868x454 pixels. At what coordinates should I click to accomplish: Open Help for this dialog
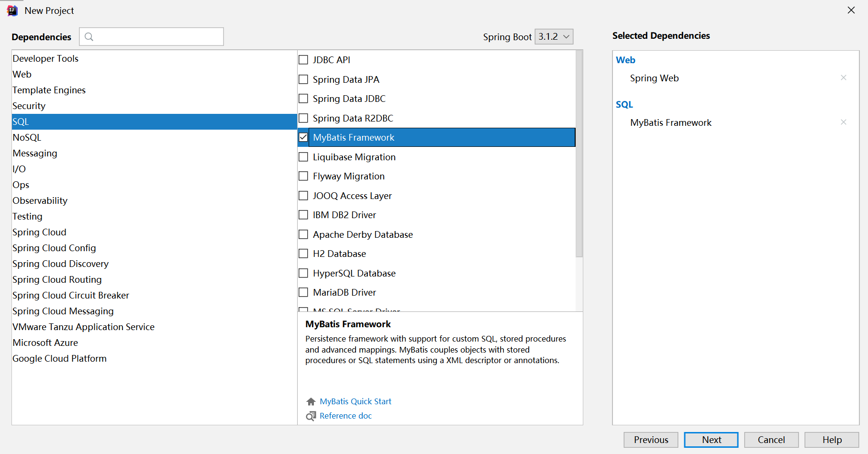[x=832, y=440]
